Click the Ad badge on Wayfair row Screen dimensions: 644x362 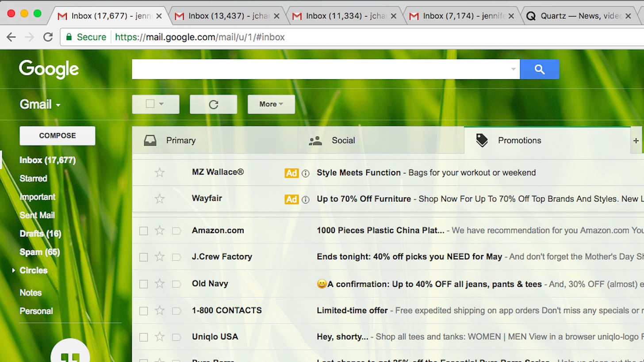point(291,199)
